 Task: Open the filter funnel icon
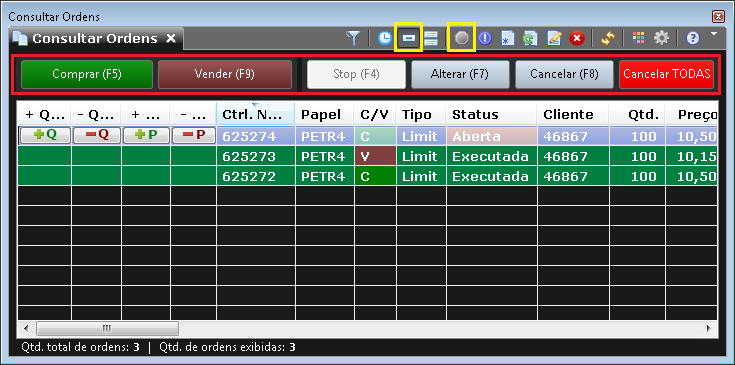pos(352,38)
